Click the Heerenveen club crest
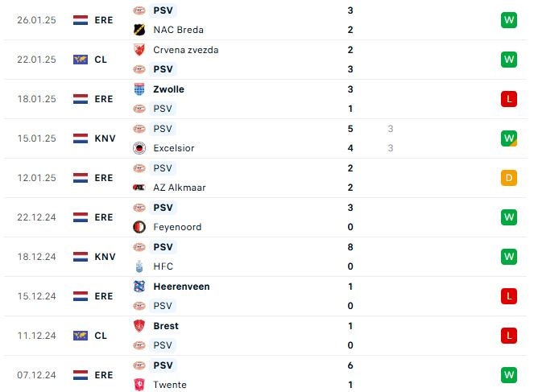 pos(139,287)
